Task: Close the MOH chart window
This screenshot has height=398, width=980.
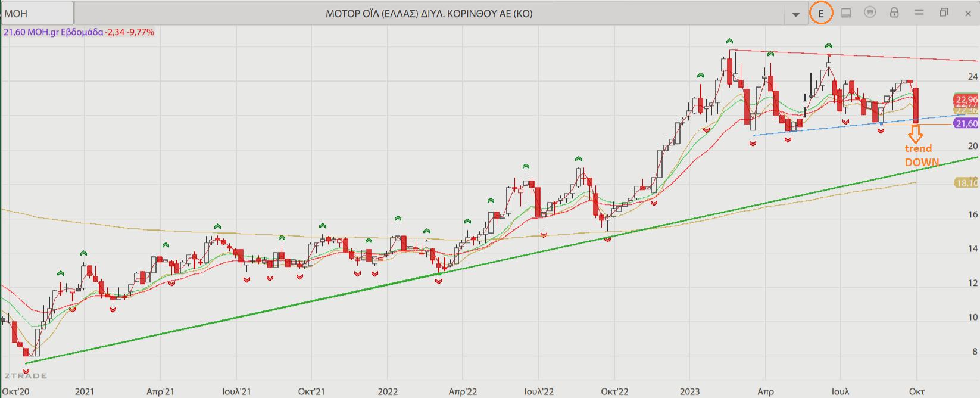Action: (x=968, y=13)
